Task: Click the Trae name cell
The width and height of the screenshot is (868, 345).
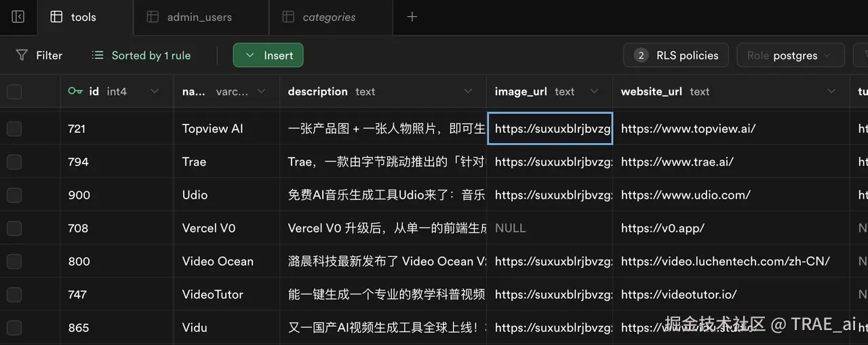Action: pos(226,162)
